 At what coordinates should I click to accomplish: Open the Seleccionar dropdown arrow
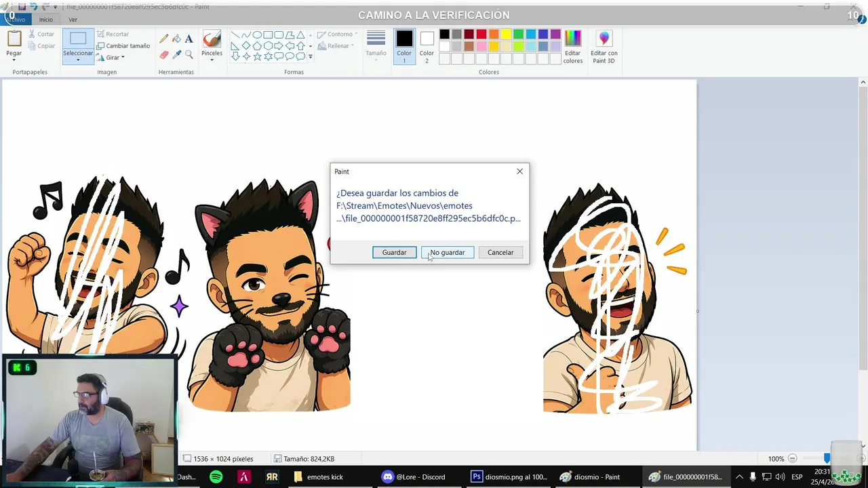click(78, 60)
